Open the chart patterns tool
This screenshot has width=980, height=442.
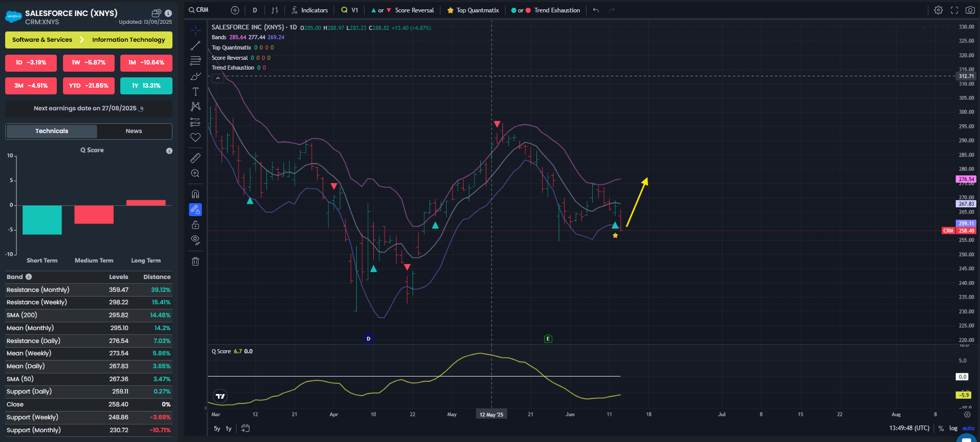196,107
